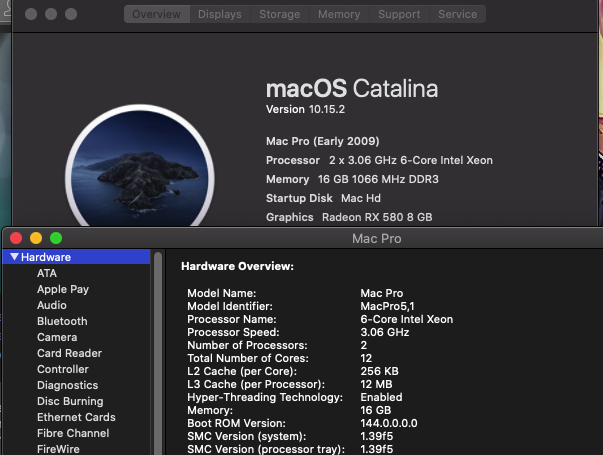
Task: Minimize the Mac Pro window with yellow button
Action: (x=36, y=238)
